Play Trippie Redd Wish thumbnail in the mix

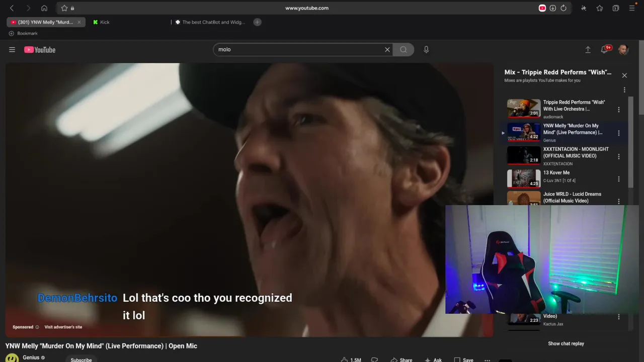click(x=524, y=108)
